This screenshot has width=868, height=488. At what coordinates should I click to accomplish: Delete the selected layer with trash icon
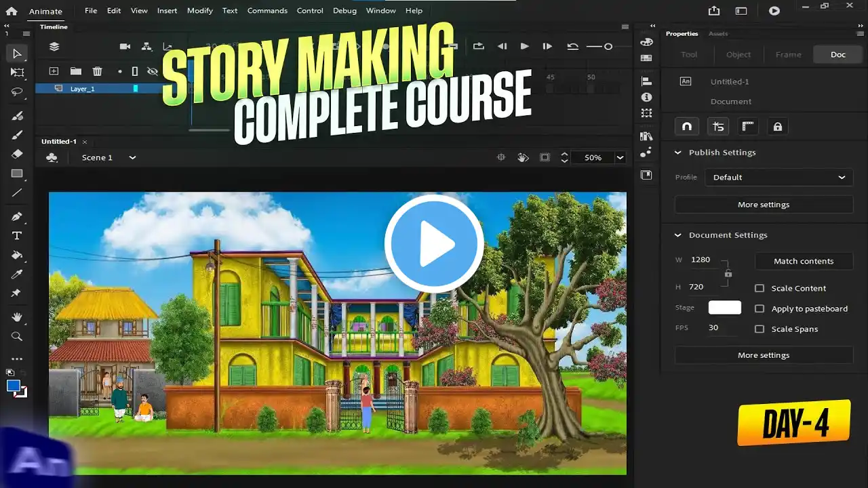tap(98, 71)
